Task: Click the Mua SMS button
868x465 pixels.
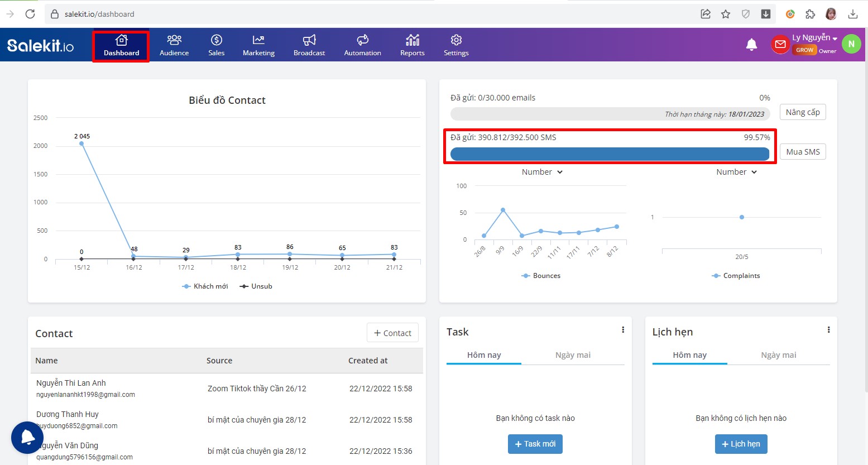Action: click(803, 152)
